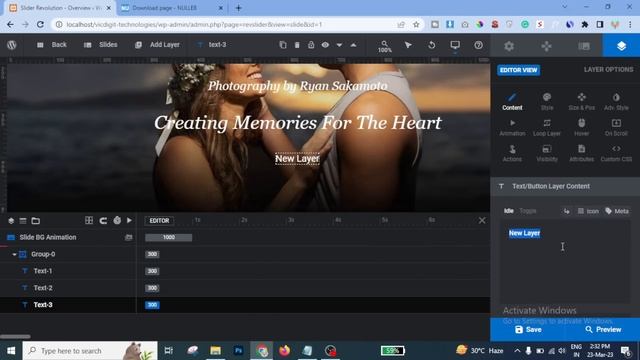Viewport: 640px width, 360px height.
Task: Open the Add Layer menu
Action: (157, 45)
